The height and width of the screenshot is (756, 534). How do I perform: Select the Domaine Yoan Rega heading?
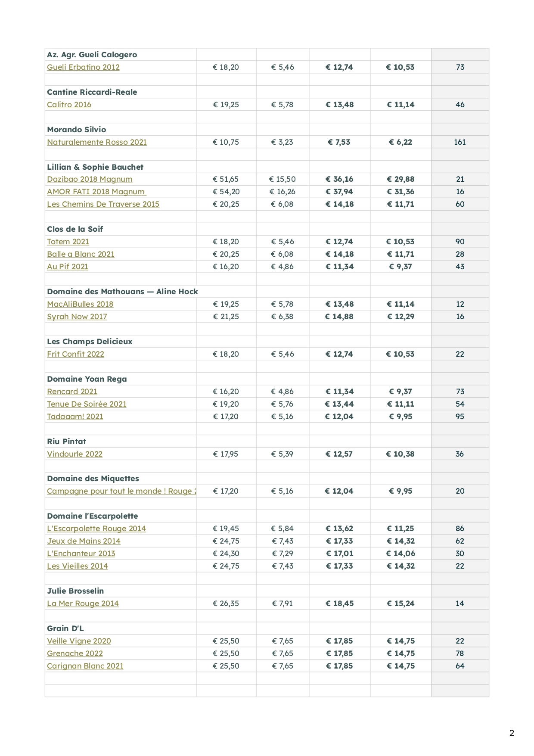click(87, 379)
